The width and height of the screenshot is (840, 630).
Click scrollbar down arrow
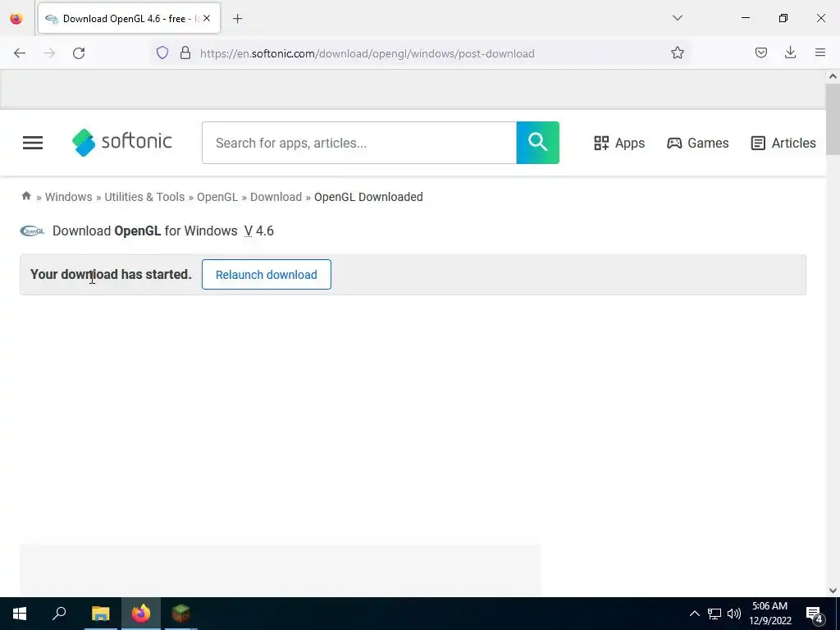833,591
